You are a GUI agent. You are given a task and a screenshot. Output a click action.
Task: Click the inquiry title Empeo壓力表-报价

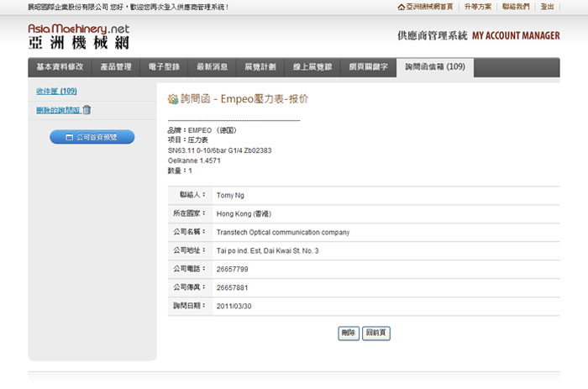click(265, 98)
